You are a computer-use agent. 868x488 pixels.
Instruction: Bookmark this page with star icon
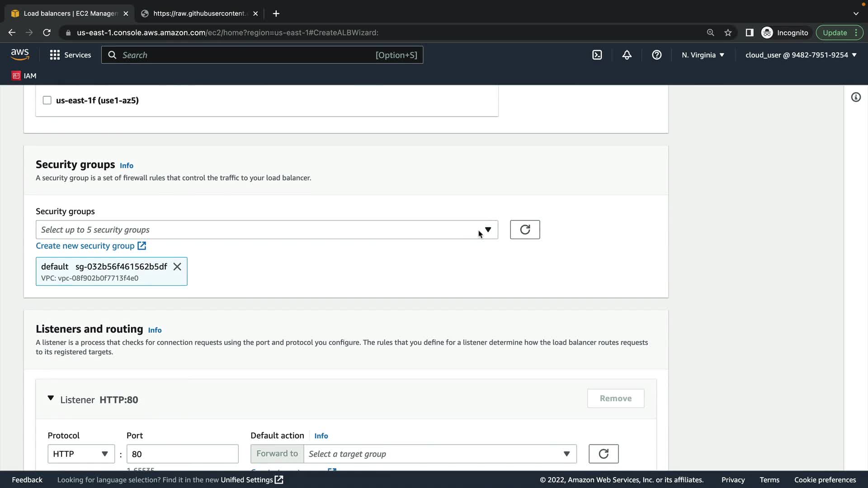tap(728, 33)
